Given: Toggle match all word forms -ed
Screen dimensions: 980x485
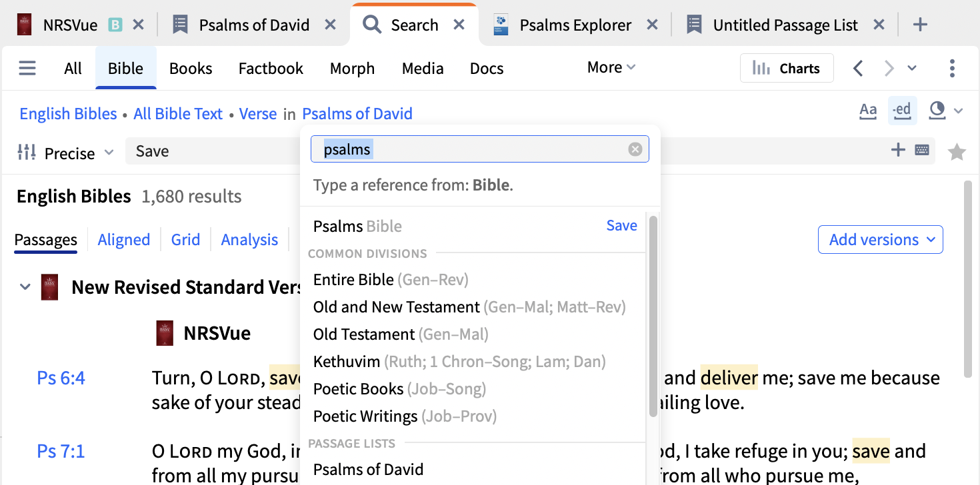Looking at the screenshot, I should tap(902, 111).
